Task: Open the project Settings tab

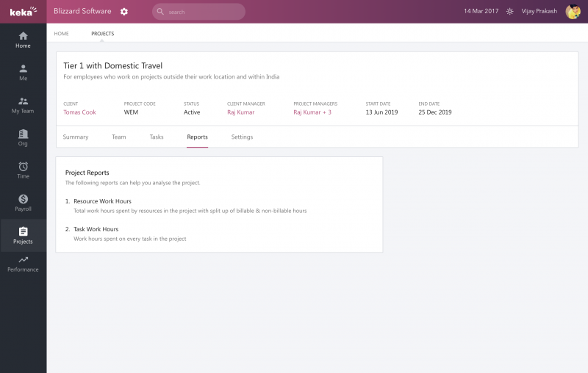Action: pos(242,137)
